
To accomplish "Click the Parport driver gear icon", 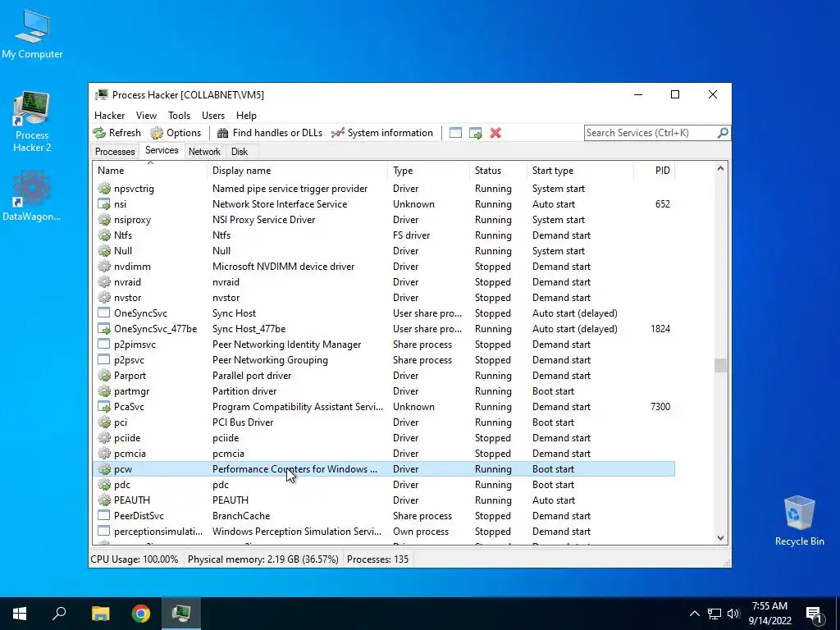I will (104, 376).
